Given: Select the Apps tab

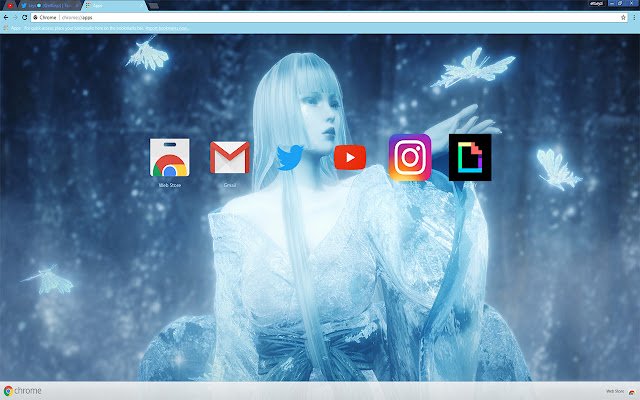Looking at the screenshot, I should coord(114,6).
